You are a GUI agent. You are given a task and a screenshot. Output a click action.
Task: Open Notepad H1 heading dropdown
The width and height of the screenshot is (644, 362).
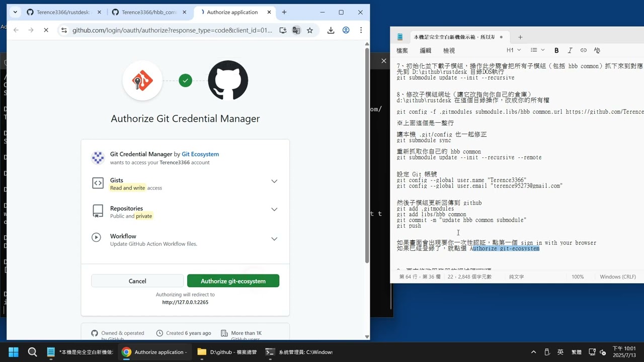coord(514,50)
